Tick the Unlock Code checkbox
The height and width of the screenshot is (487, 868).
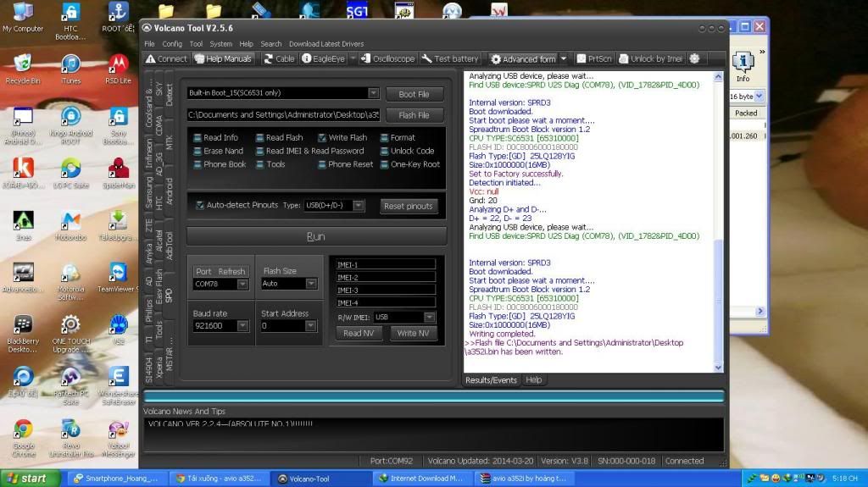pos(384,151)
